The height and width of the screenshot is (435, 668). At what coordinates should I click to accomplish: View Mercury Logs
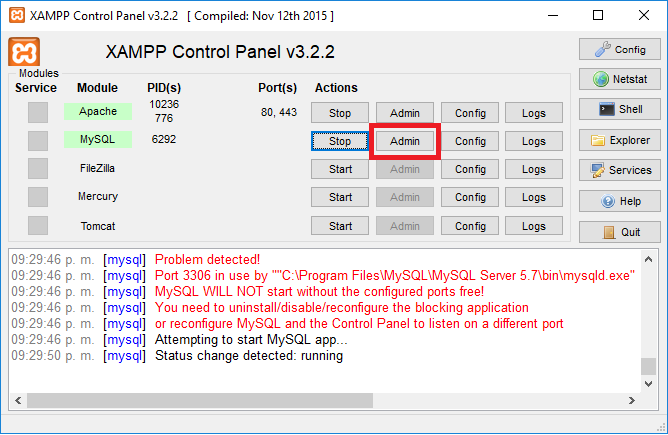[x=534, y=197]
